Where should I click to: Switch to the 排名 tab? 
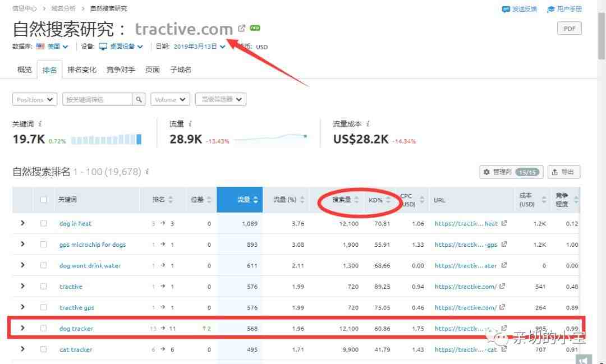tap(49, 70)
